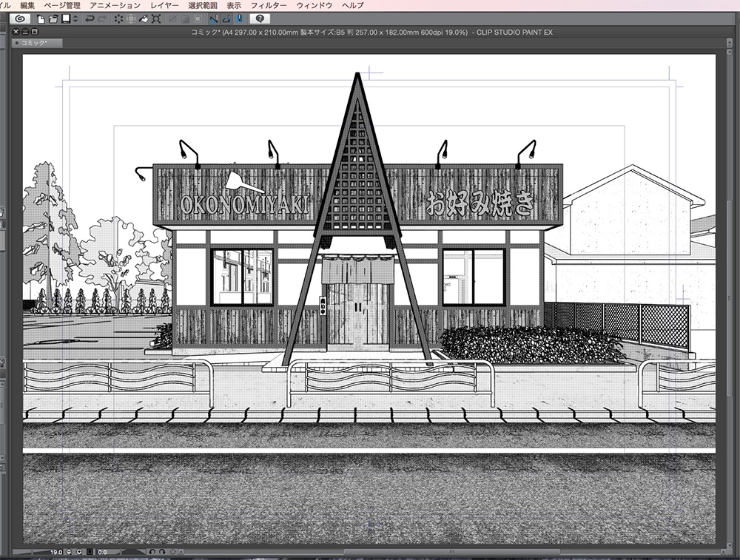
Task: Open the ウィンドウ menu
Action: (x=314, y=5)
